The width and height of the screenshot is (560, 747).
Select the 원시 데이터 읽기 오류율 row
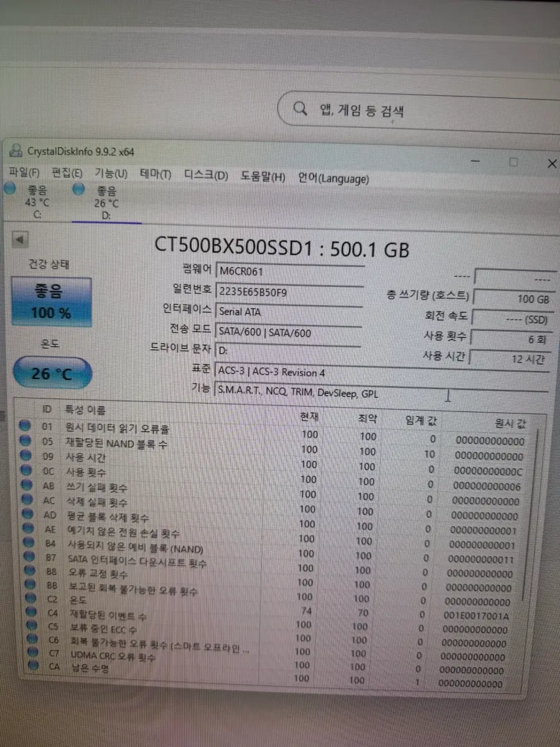274,434
